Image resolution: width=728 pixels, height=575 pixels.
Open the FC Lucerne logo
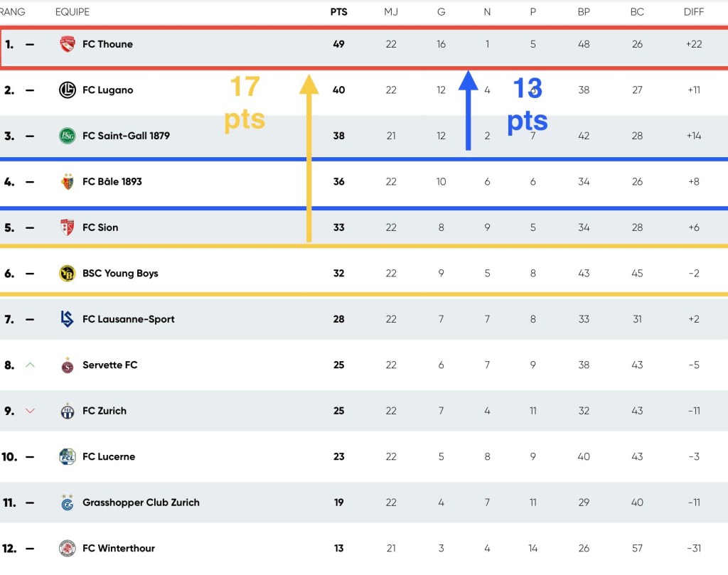(68, 457)
